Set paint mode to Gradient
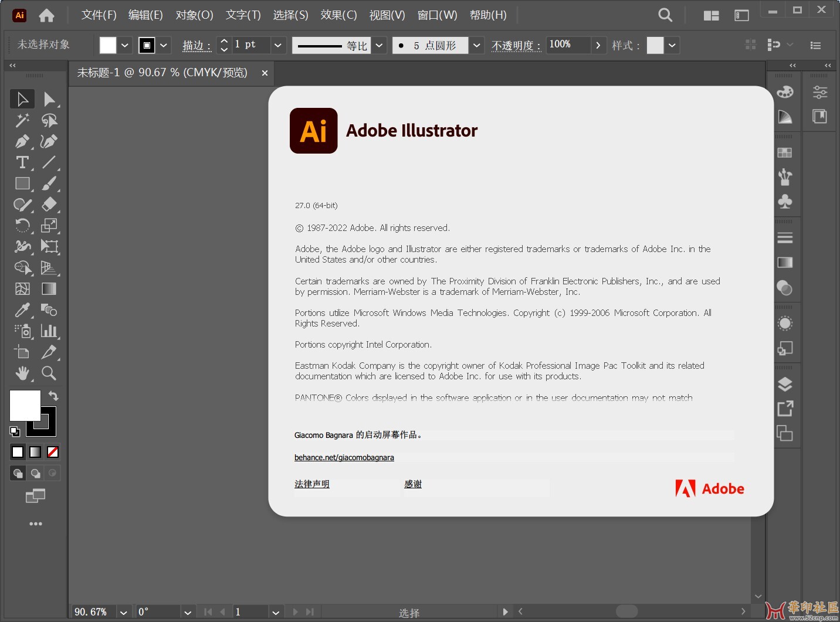Screen dimensions: 840x622 pos(35,452)
